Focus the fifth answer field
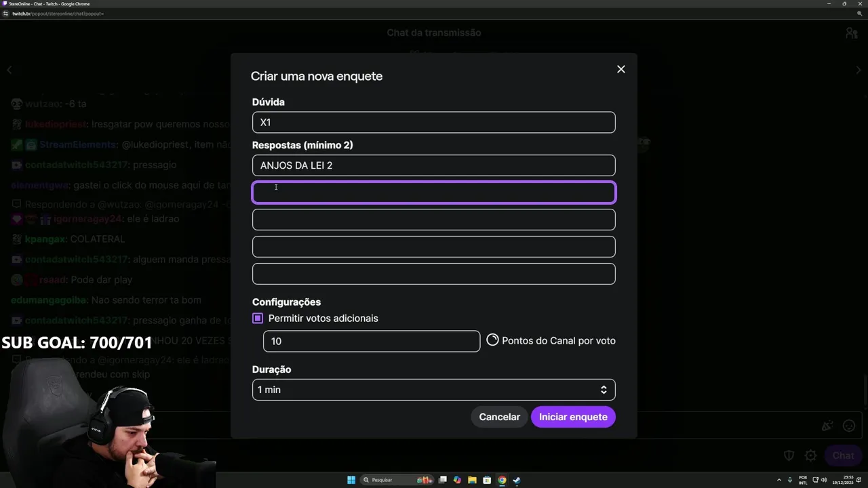 coord(434,274)
